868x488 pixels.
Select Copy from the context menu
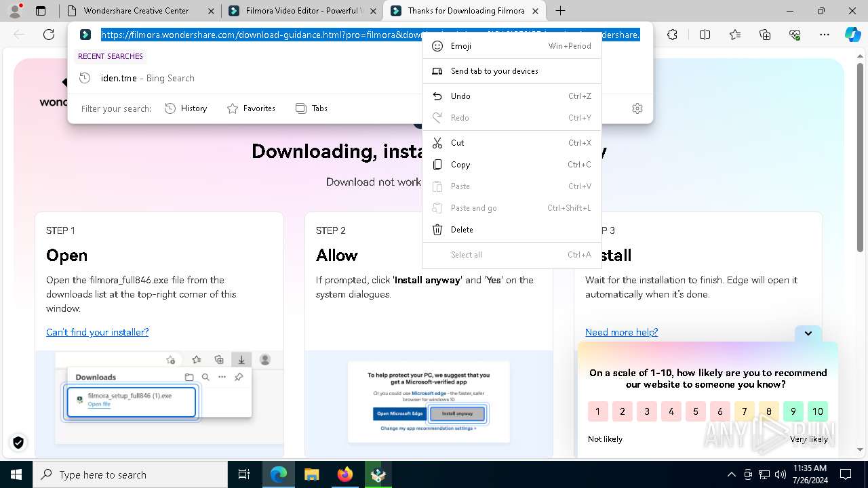pos(511,165)
